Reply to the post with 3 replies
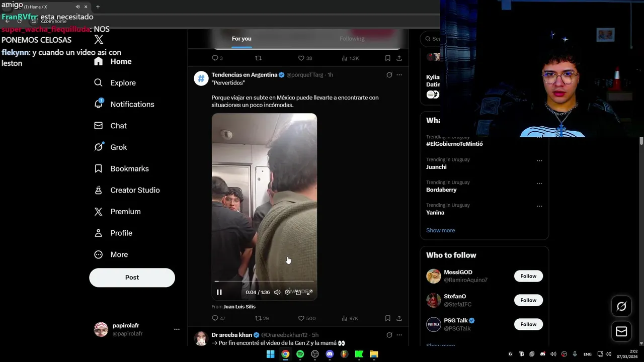644x362 pixels. (x=217, y=58)
